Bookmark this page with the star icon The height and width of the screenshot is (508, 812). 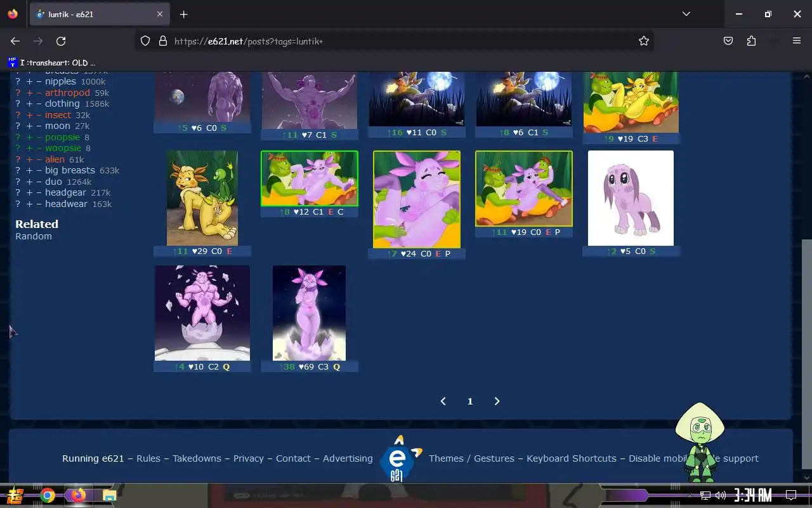tap(644, 41)
